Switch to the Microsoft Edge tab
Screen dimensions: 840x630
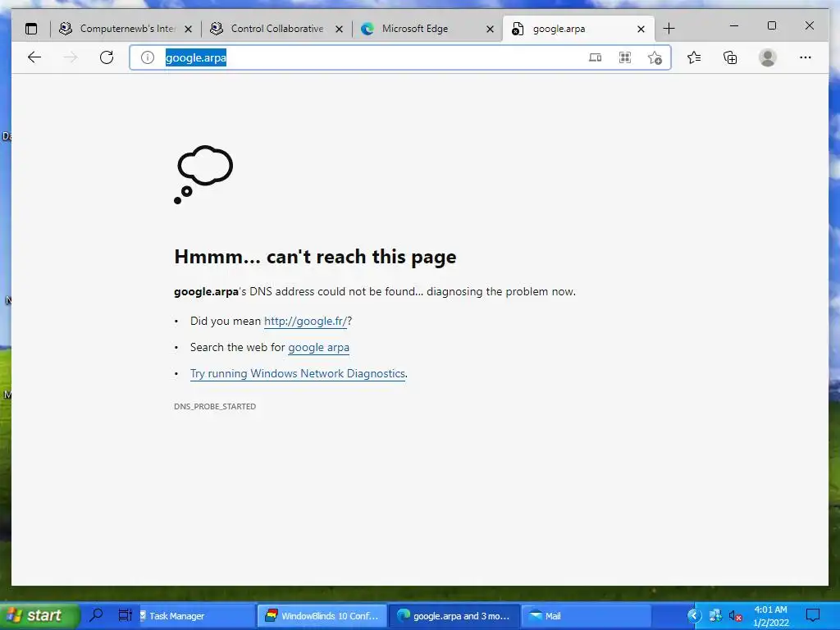(428, 29)
